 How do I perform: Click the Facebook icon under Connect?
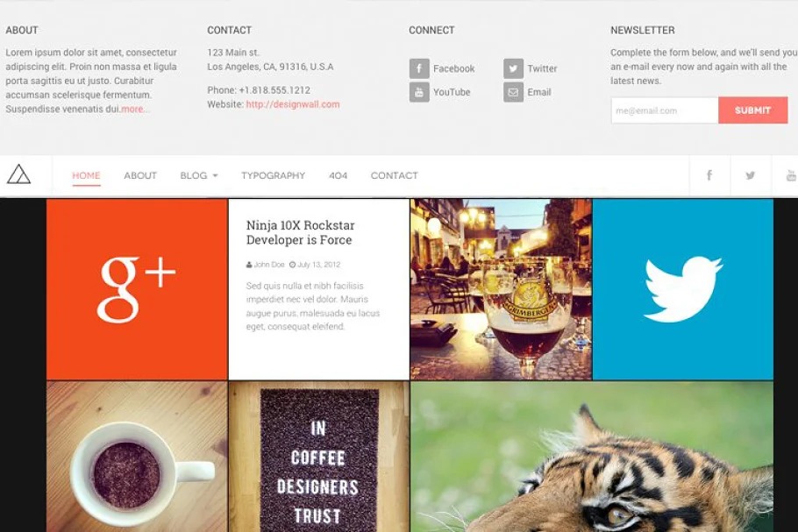[419, 68]
